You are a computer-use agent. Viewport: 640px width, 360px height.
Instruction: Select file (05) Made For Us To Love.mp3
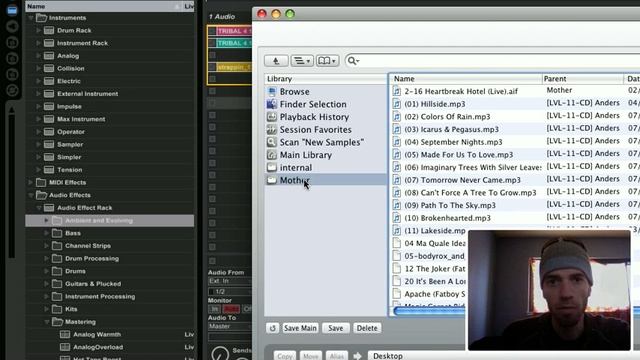point(458,155)
